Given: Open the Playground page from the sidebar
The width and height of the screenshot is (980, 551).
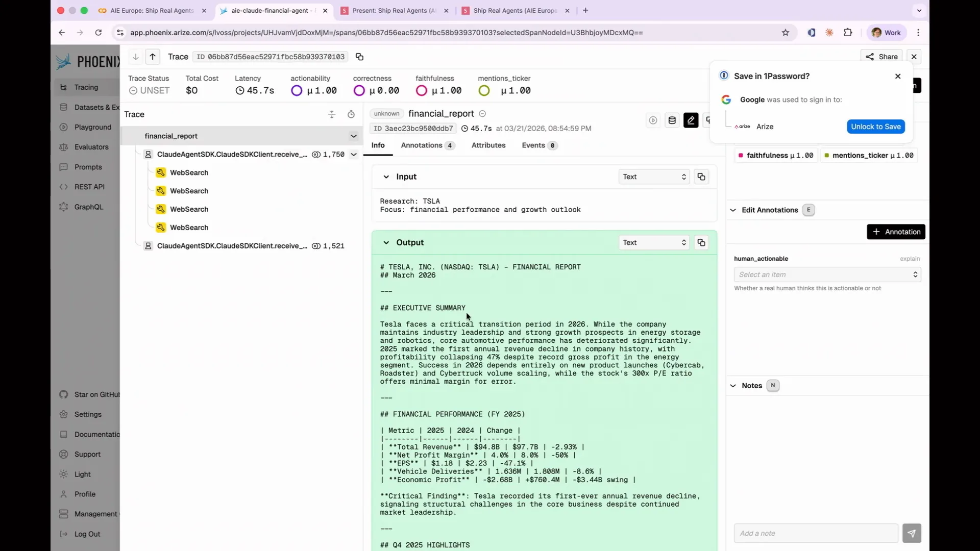Looking at the screenshot, I should 86,127.
